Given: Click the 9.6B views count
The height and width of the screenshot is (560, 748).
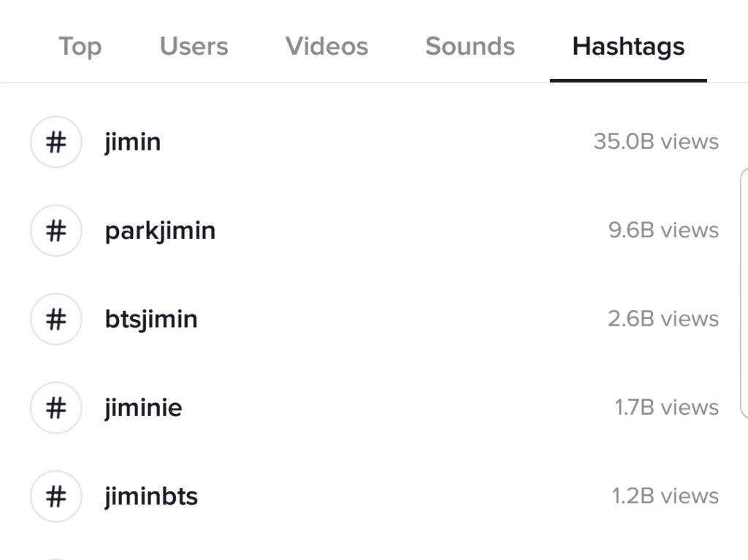Looking at the screenshot, I should pos(663,231).
